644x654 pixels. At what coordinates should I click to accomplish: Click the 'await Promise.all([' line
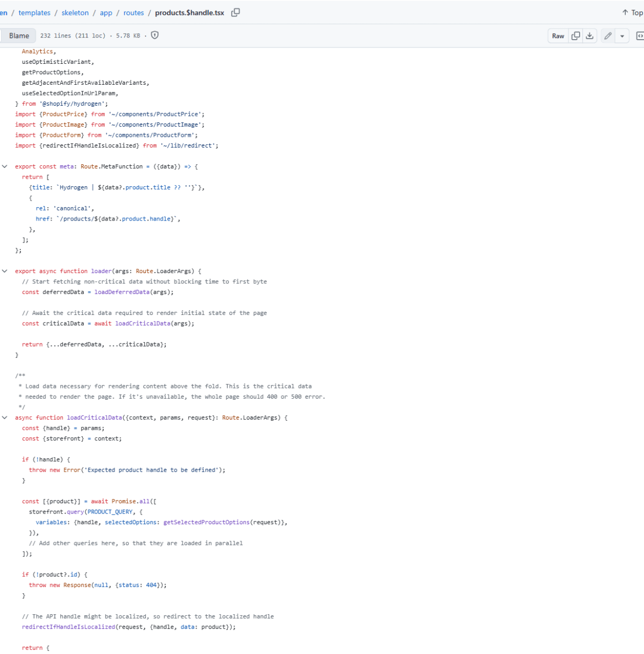click(x=89, y=501)
